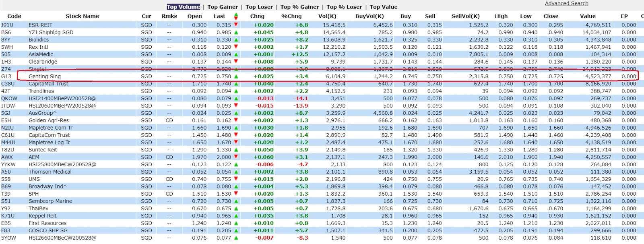Screen dimensions: 644x244
Task: Select stock name Sembcorp Marine
Action: pyautogui.click(x=50, y=201)
